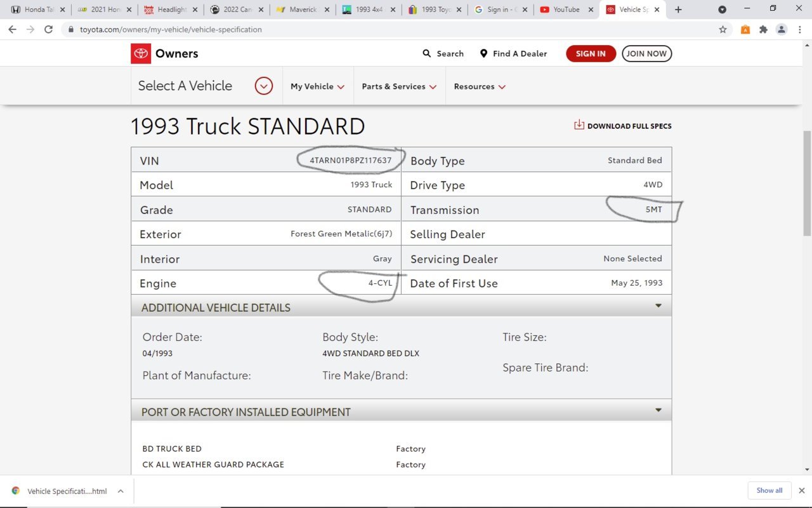Image resolution: width=812 pixels, height=508 pixels.
Task: Collapse the Additional Vehicle Details section
Action: pyautogui.click(x=658, y=306)
